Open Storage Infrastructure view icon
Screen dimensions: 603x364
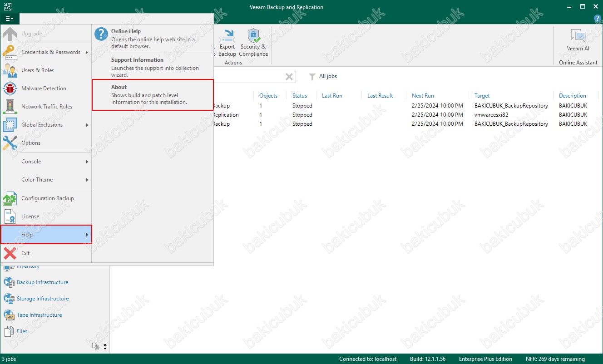9,299
